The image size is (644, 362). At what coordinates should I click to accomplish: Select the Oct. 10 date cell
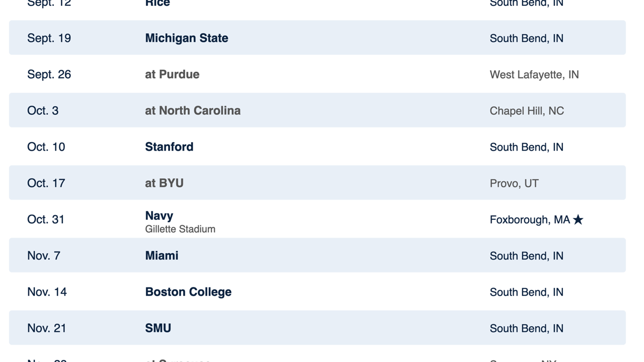(x=46, y=147)
